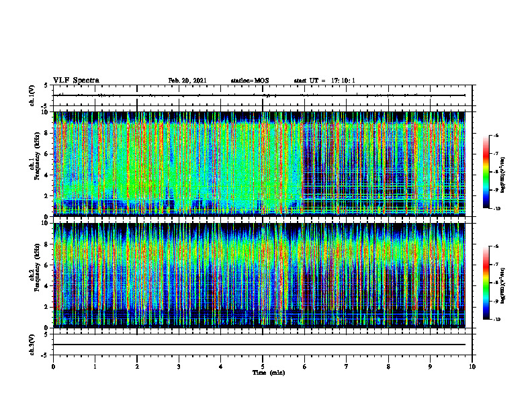Viewport: 532px width, 411px height.
Task: Click tick label "7" on the Time axis
Action: [x=347, y=367]
